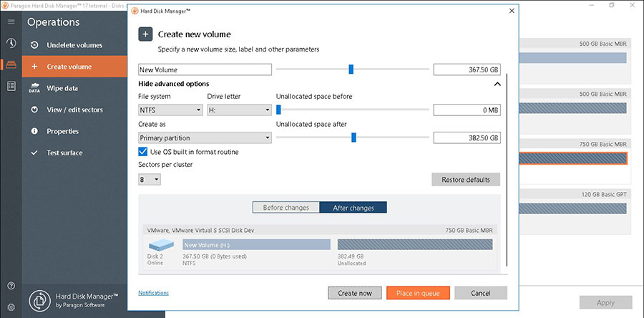Select the 120 GB Basic GPT disk in main window
Viewport: 644px width, 318px height.
coord(572,208)
